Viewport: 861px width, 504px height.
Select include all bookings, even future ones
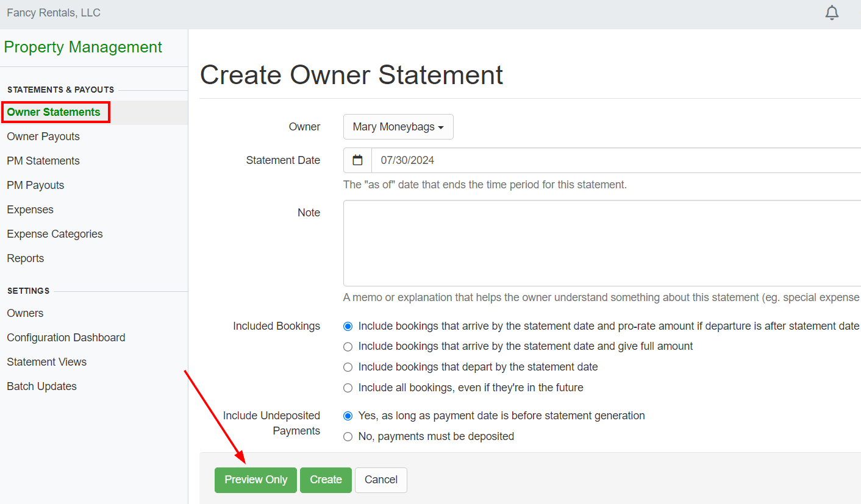point(348,388)
